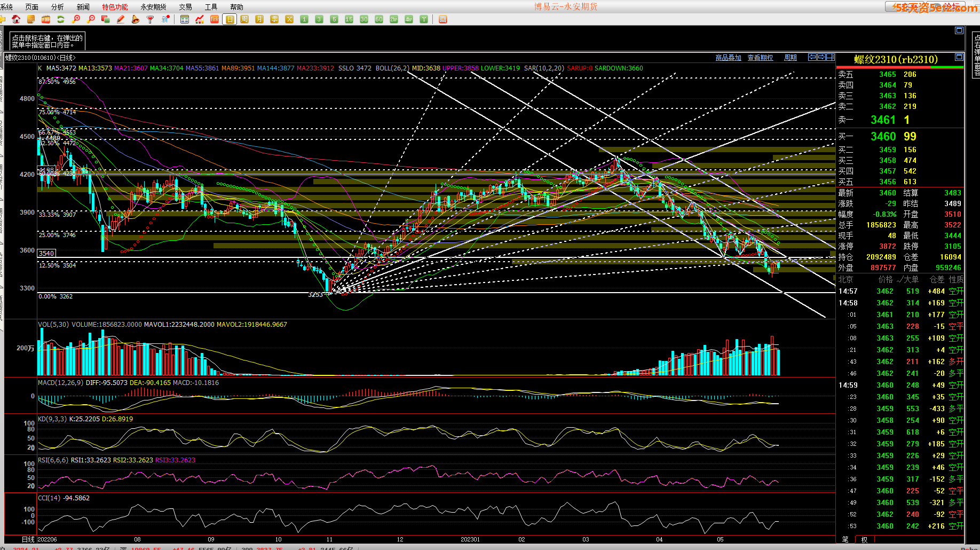Click the zoom in magnifier icon

pos(76,19)
